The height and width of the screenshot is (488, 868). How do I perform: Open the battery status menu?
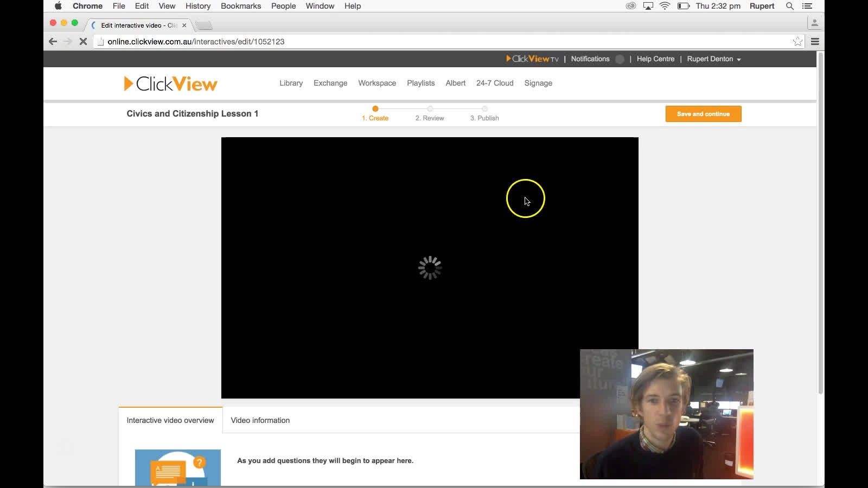[683, 6]
